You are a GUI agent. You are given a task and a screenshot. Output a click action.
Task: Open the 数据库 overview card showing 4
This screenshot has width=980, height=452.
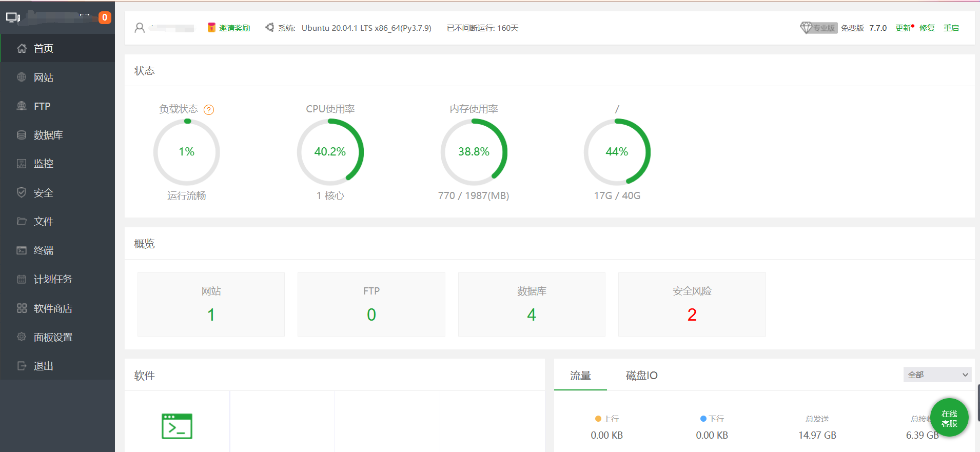[532, 304]
